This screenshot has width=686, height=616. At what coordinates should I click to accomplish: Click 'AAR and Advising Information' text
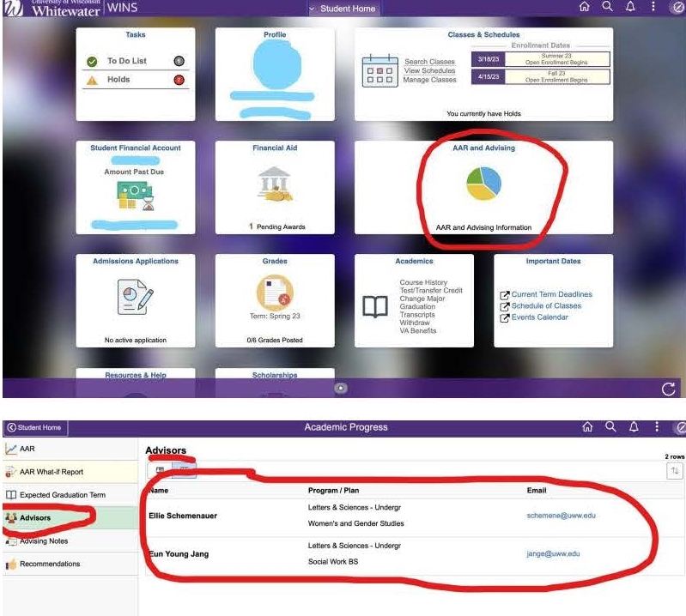click(x=483, y=227)
